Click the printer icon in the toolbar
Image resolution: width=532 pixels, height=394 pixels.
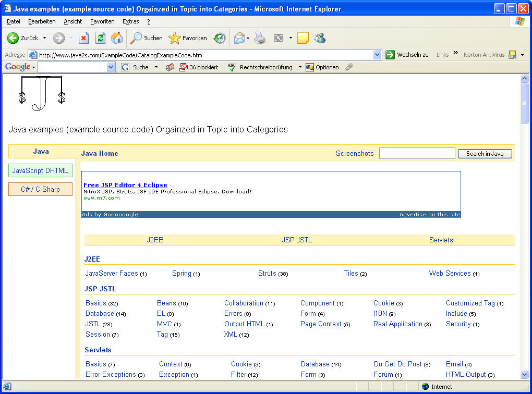coord(260,38)
